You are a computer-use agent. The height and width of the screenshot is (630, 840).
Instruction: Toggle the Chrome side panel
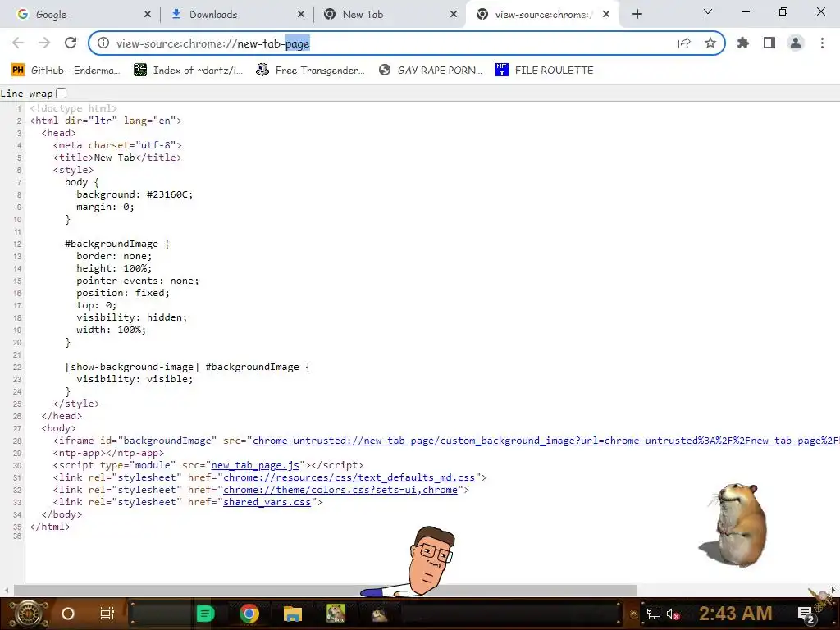pos(769,43)
